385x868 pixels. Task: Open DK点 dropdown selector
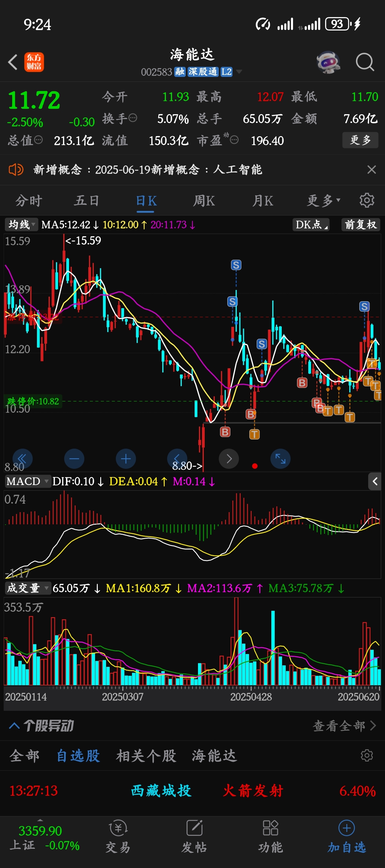pyautogui.click(x=311, y=225)
